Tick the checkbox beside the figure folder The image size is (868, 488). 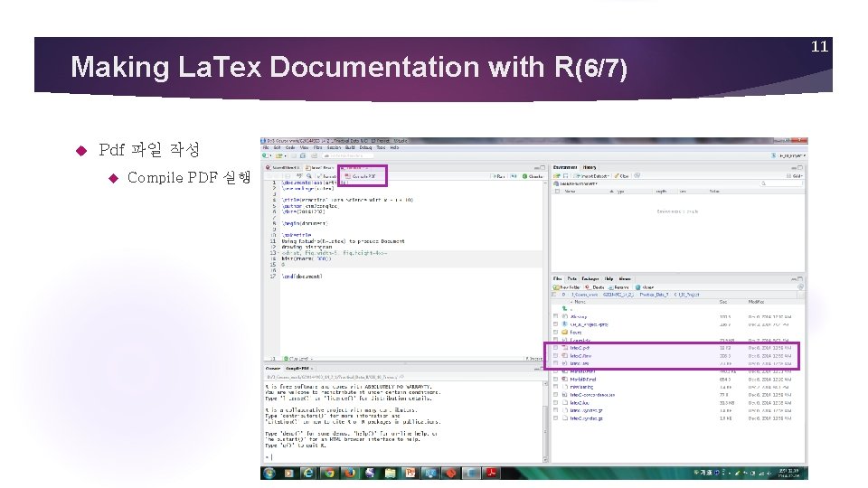[x=556, y=332]
